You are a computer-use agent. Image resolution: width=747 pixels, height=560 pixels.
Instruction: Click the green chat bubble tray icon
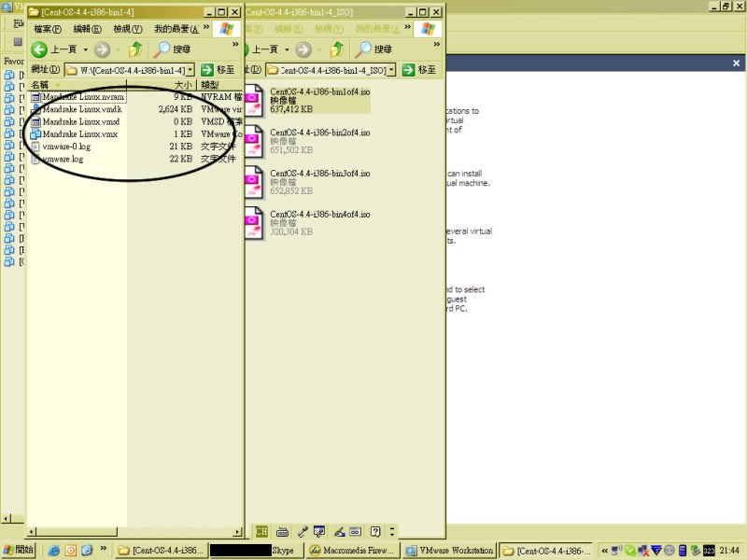click(630, 551)
